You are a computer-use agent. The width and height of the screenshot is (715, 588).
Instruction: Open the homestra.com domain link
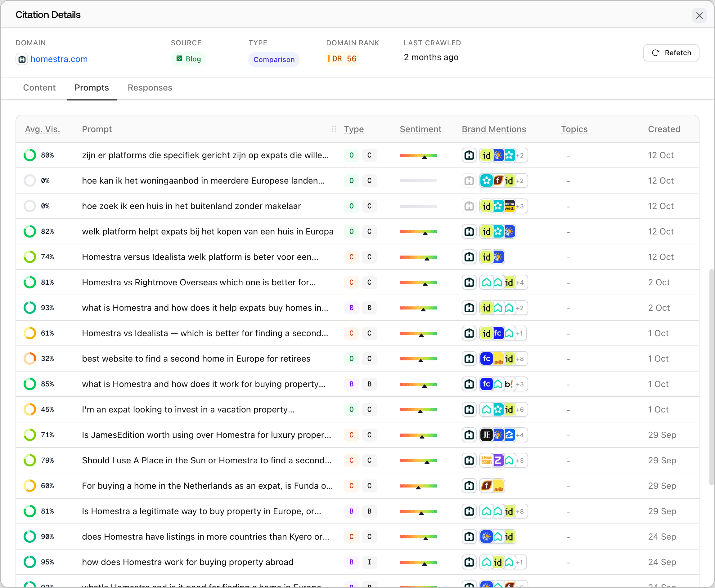pos(59,59)
